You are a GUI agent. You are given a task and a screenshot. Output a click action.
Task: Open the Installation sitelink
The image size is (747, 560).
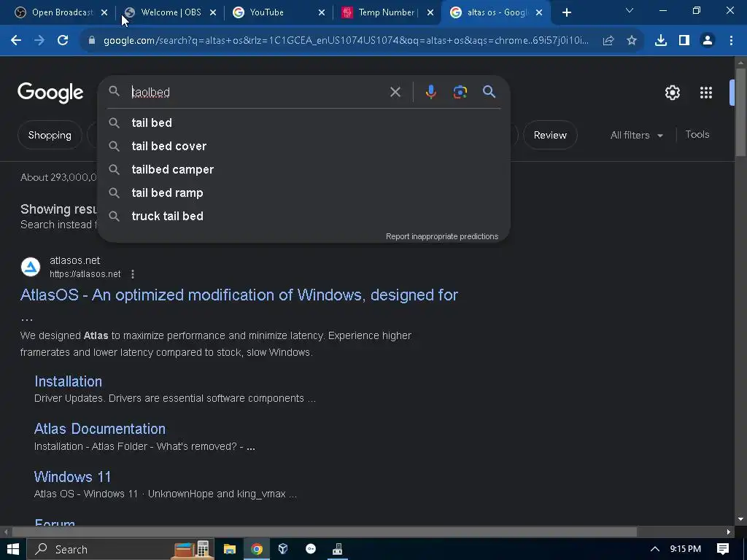point(68,381)
